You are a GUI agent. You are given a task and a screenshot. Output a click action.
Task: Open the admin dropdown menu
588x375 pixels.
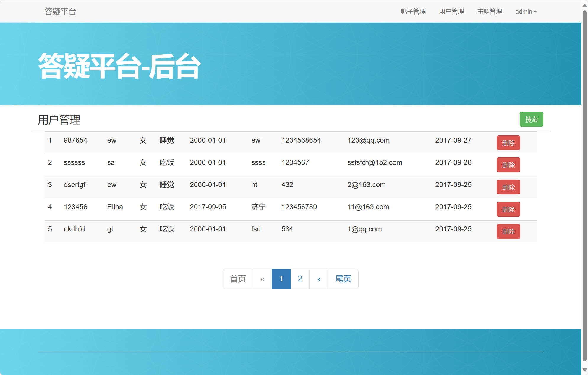tap(526, 12)
